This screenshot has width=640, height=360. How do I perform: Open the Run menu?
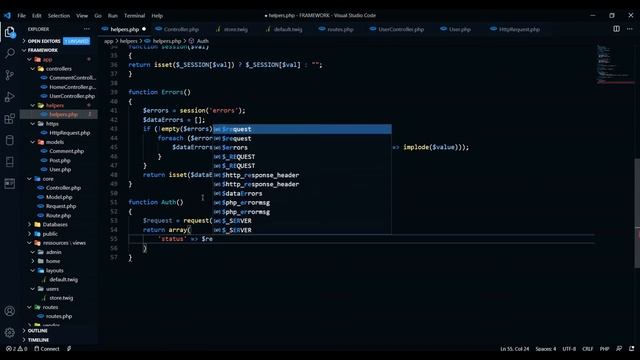[113, 16]
